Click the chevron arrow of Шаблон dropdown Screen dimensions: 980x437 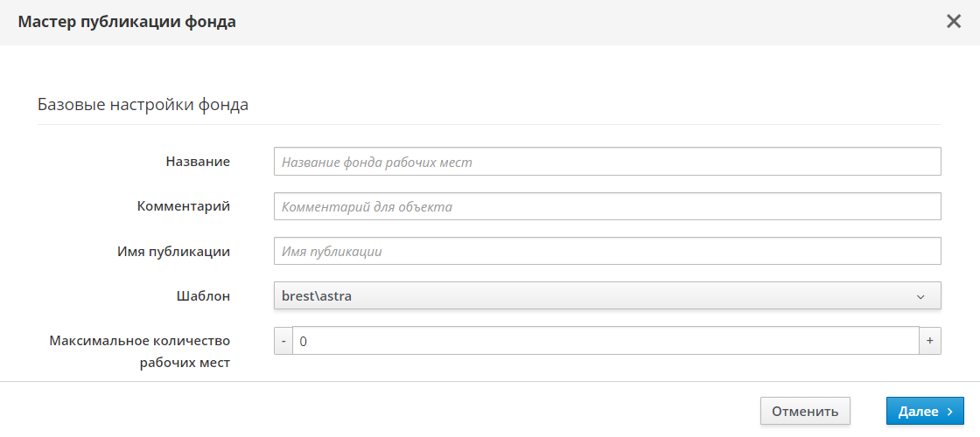(x=920, y=297)
